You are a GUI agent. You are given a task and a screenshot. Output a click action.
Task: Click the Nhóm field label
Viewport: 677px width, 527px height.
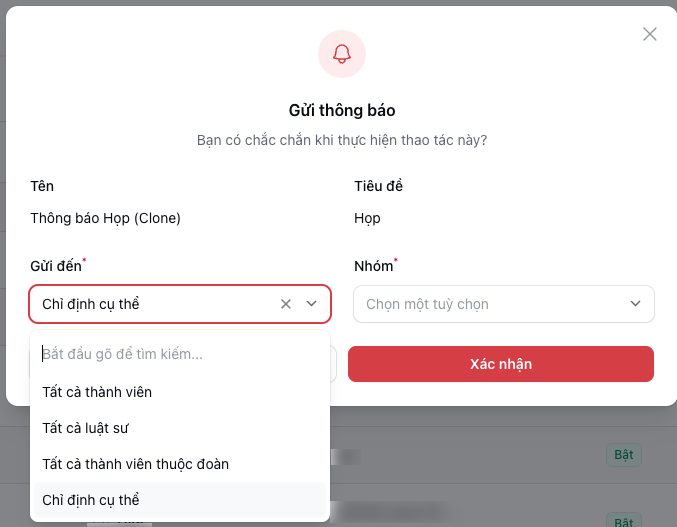pos(374,266)
